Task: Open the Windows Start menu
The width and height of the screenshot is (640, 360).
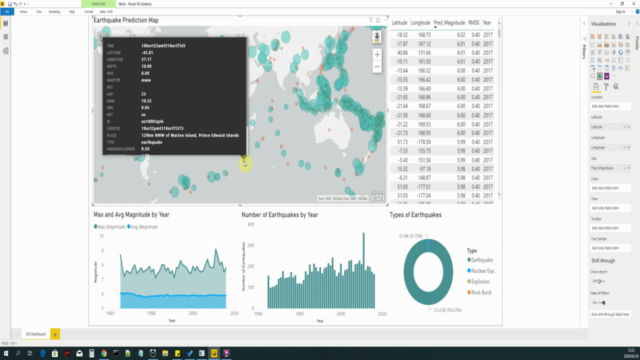Action: point(6,353)
